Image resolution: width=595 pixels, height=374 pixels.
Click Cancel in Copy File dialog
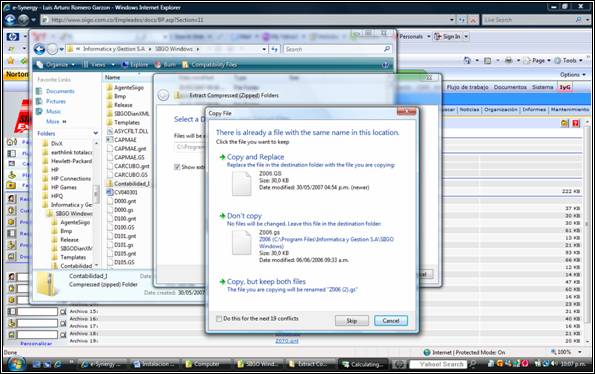(x=390, y=321)
